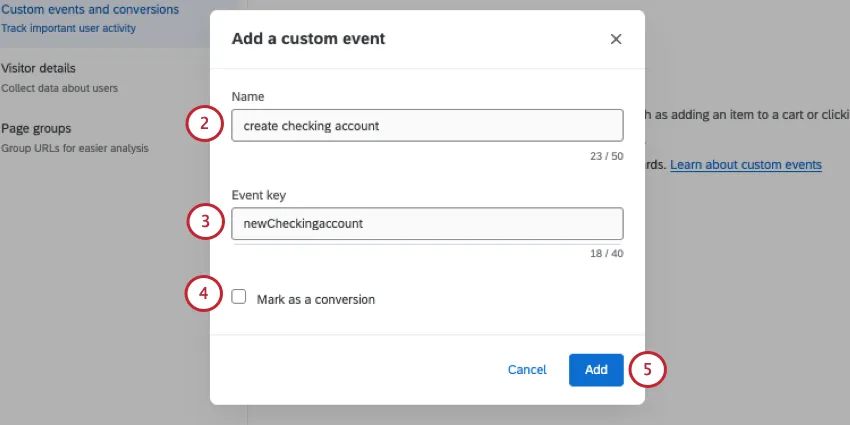Click the 23 / 50 character counter
850x425 pixels.
(x=606, y=156)
